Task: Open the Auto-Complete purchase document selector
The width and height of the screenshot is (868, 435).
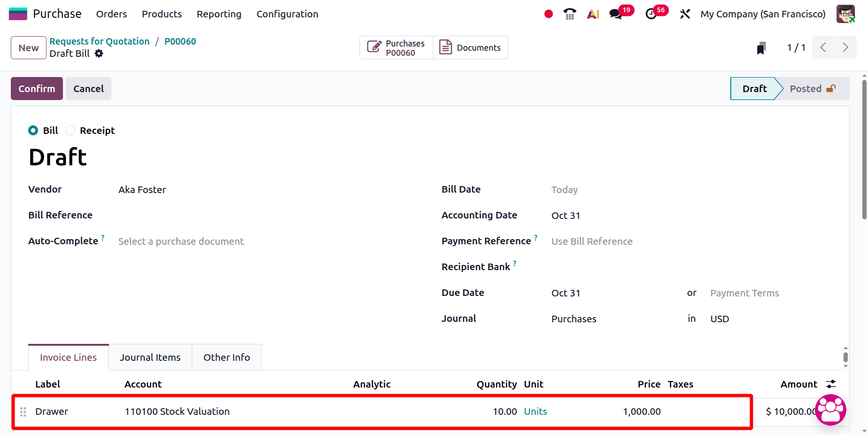Action: (x=181, y=241)
